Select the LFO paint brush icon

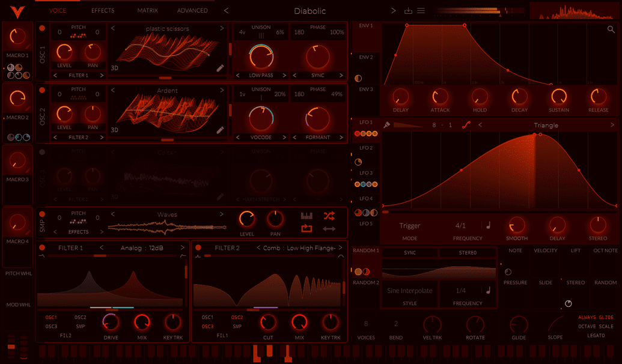pyautogui.click(x=387, y=125)
